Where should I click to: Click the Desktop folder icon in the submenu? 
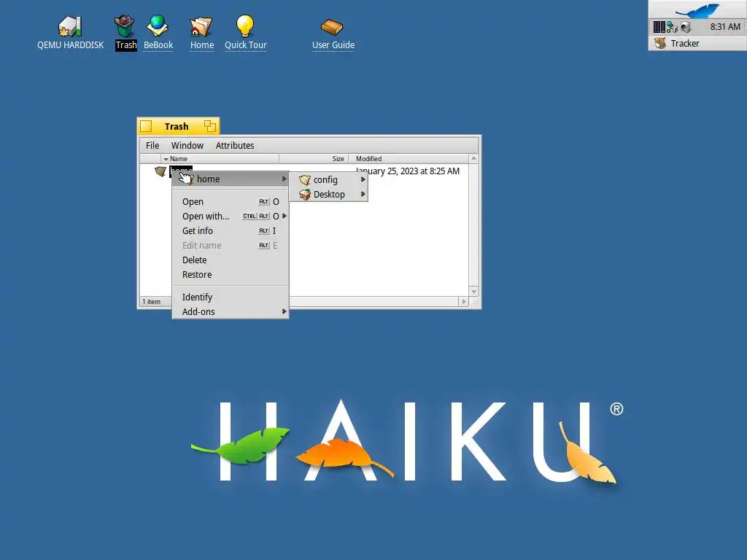click(304, 194)
